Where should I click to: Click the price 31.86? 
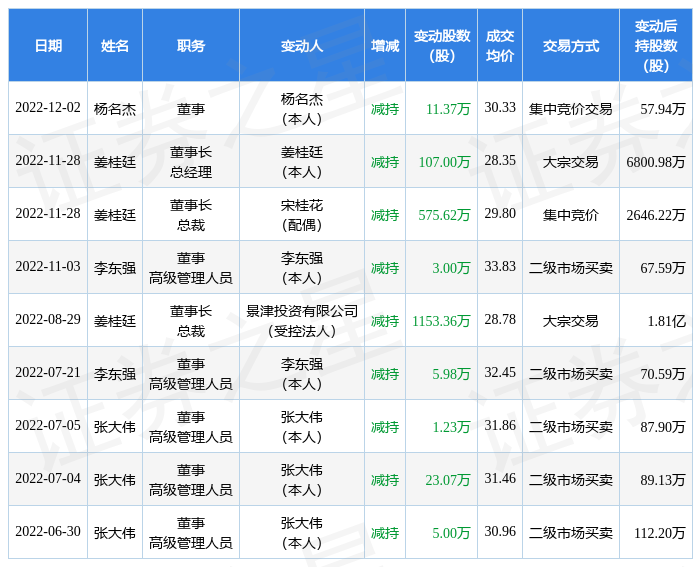point(500,426)
